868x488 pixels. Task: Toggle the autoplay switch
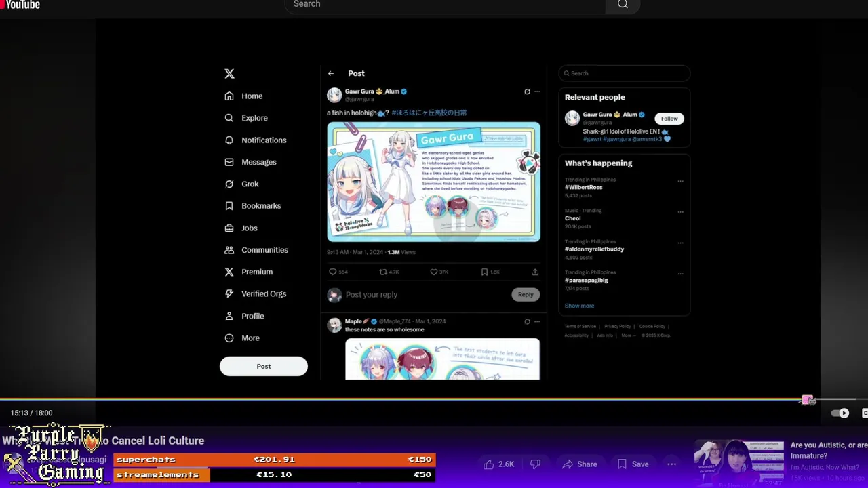pyautogui.click(x=840, y=413)
